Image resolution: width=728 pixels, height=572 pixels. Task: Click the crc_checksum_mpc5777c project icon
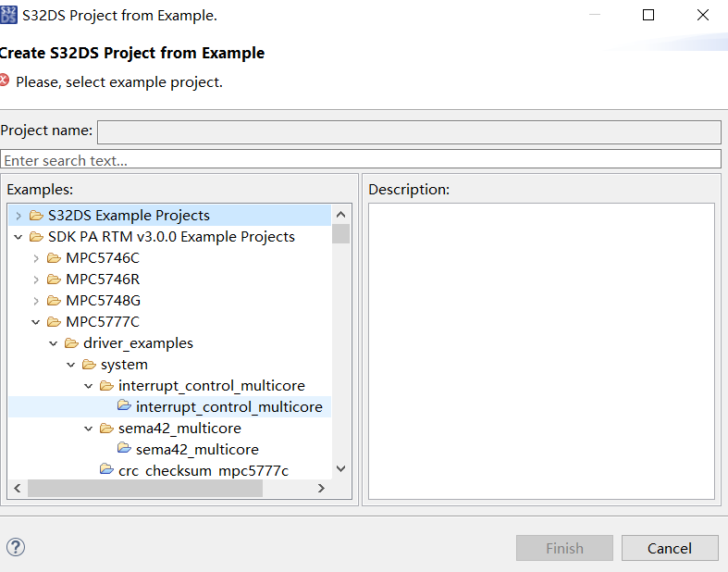[x=106, y=471]
